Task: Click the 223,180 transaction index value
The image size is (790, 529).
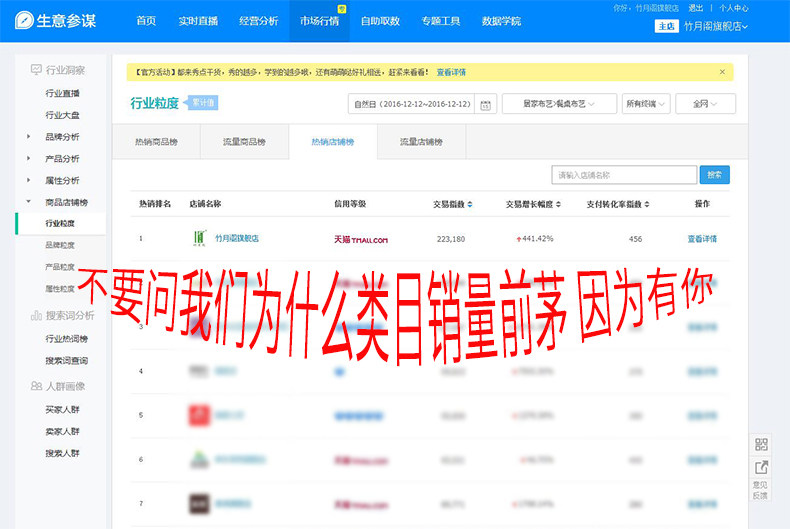Action: [451, 239]
